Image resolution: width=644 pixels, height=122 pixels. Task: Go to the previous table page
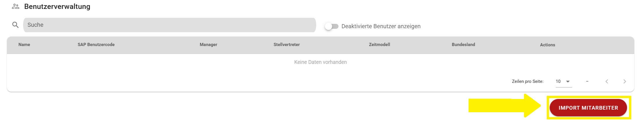(x=607, y=81)
